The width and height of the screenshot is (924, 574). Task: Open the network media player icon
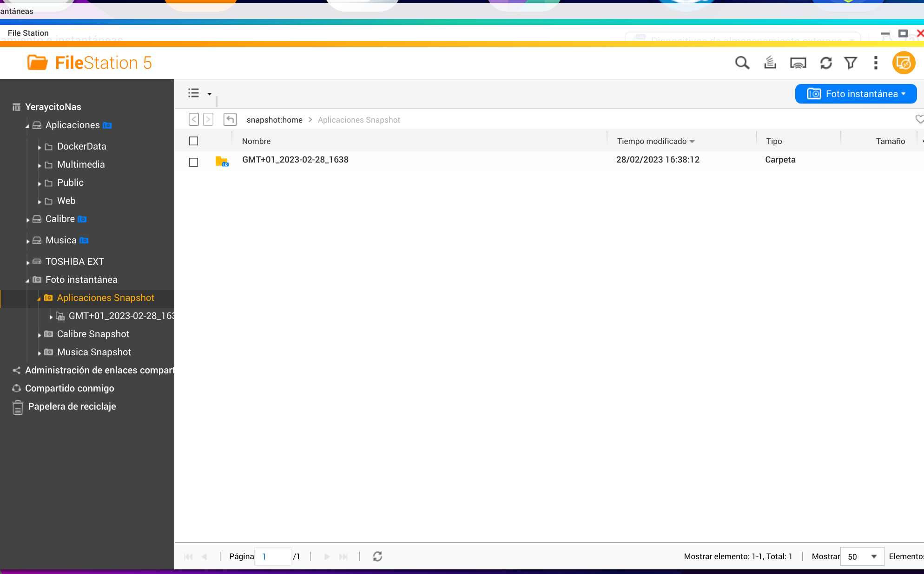(x=798, y=63)
